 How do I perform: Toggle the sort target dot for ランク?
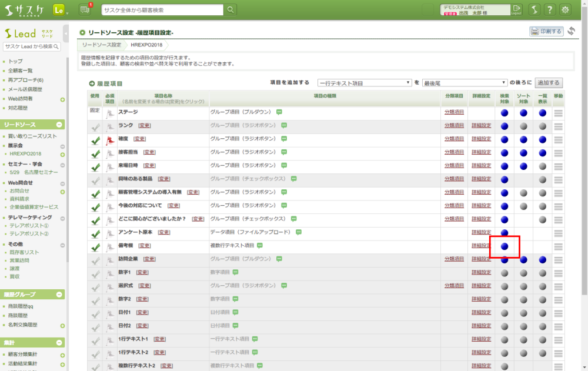coord(523,126)
